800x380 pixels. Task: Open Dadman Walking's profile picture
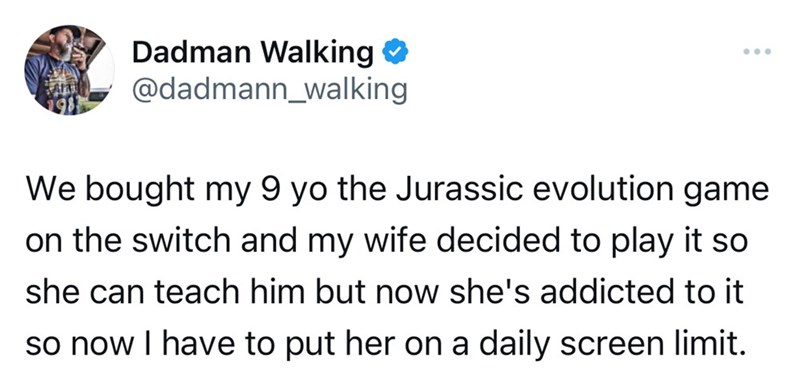click(69, 70)
